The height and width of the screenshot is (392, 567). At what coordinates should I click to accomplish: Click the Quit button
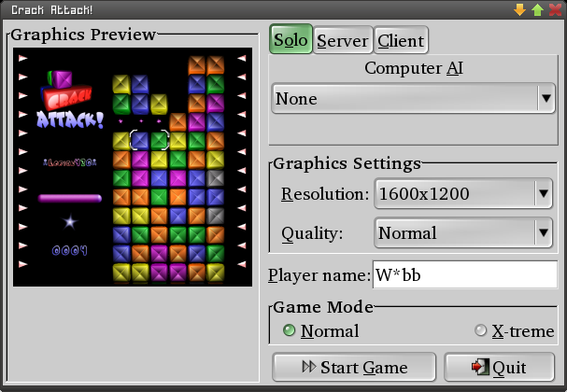(499, 367)
